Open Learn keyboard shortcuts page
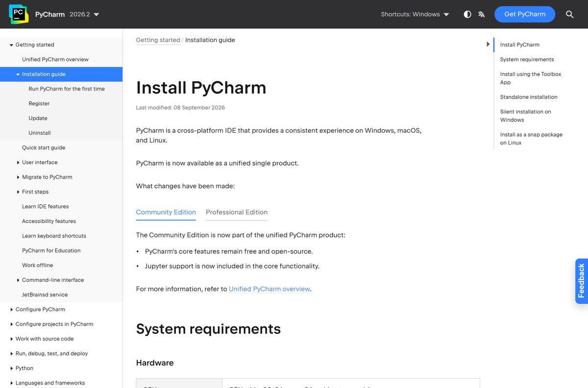588x388 pixels. [54, 236]
